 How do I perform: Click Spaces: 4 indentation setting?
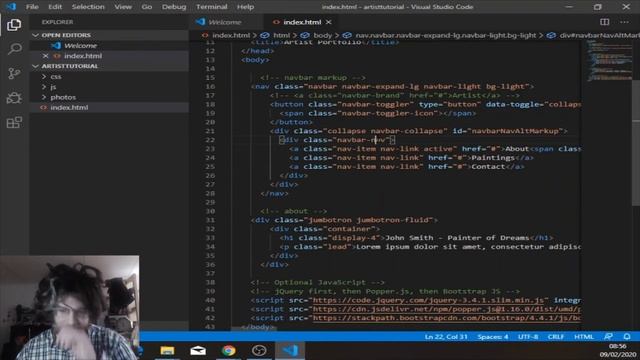click(493, 337)
